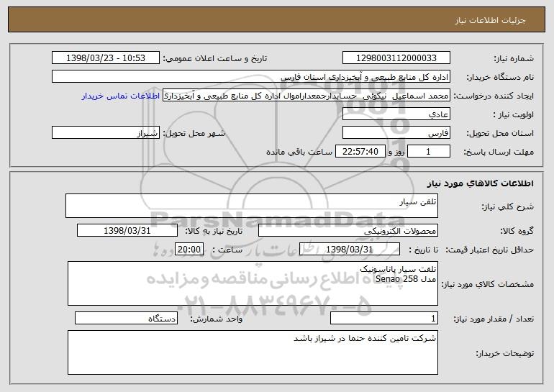Click the label ساعت beside the 20:00 field
Image resolution: width=554 pixels, height=392 pixels.
point(227,250)
